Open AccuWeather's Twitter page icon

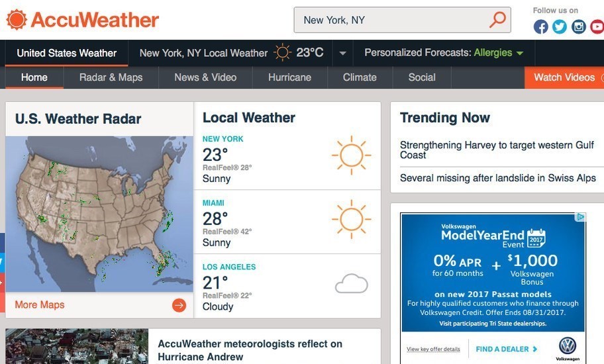click(560, 27)
